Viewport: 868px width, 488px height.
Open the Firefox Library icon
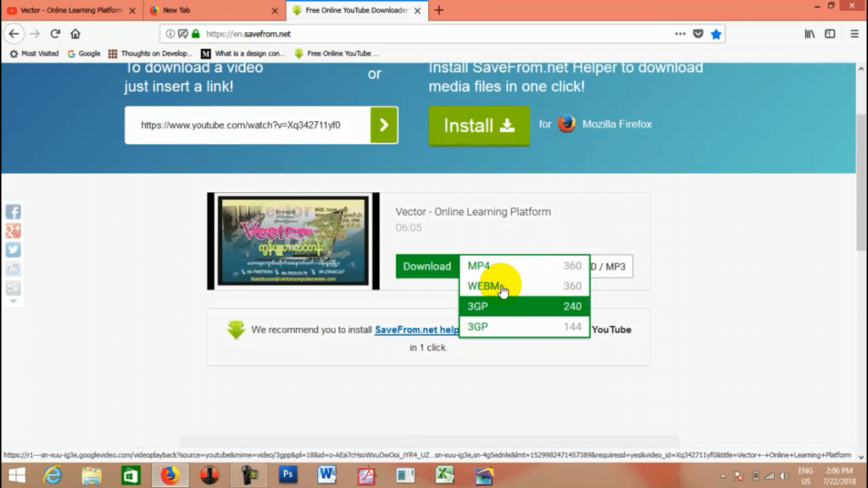click(810, 34)
